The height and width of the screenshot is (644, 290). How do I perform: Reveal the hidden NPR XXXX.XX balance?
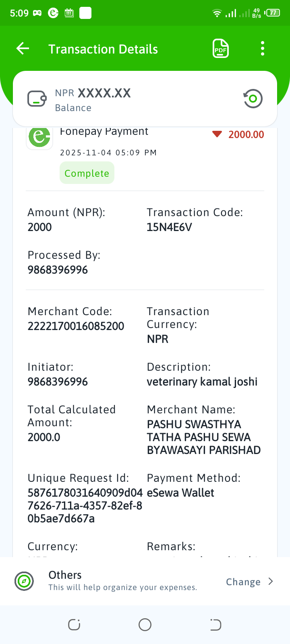(93, 93)
